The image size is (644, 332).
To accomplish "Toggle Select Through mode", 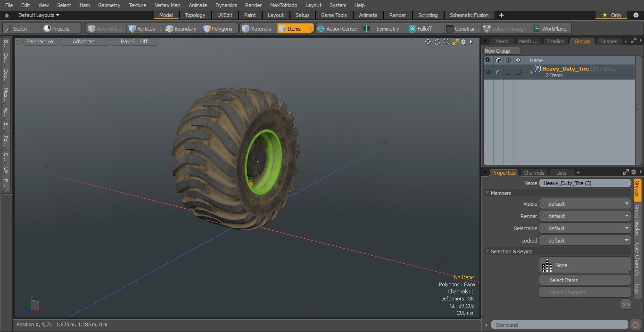I will [x=505, y=29].
